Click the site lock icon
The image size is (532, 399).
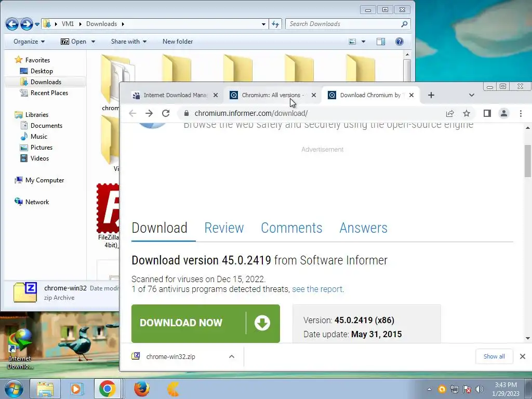pyautogui.click(x=187, y=113)
